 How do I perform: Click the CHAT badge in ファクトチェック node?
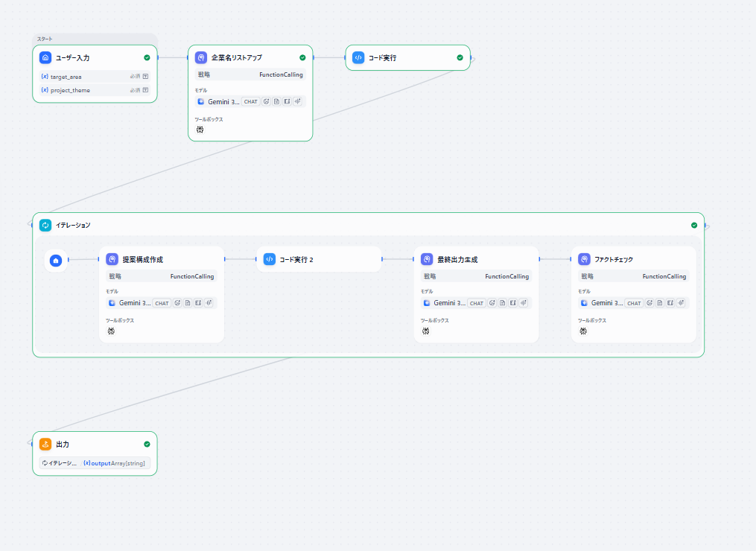pos(635,303)
